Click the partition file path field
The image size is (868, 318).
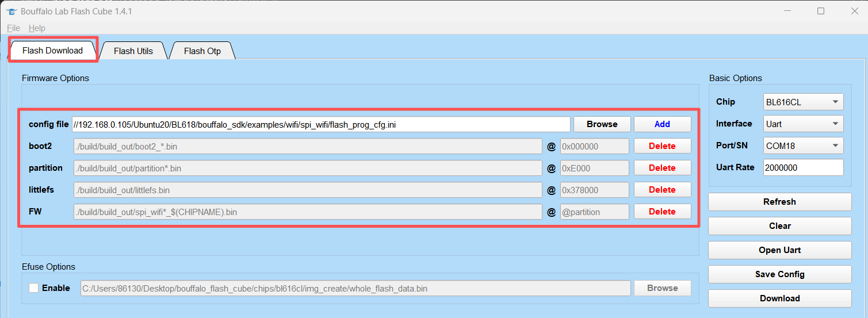pos(308,168)
